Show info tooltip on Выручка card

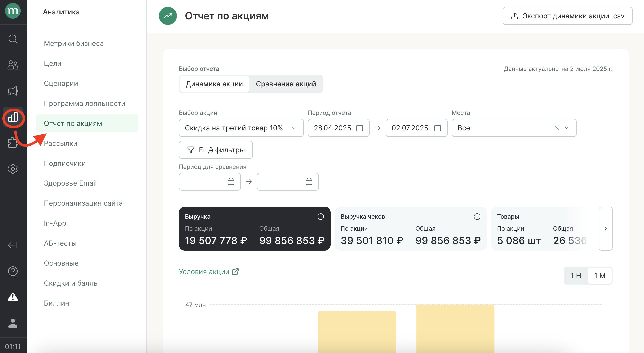click(321, 217)
